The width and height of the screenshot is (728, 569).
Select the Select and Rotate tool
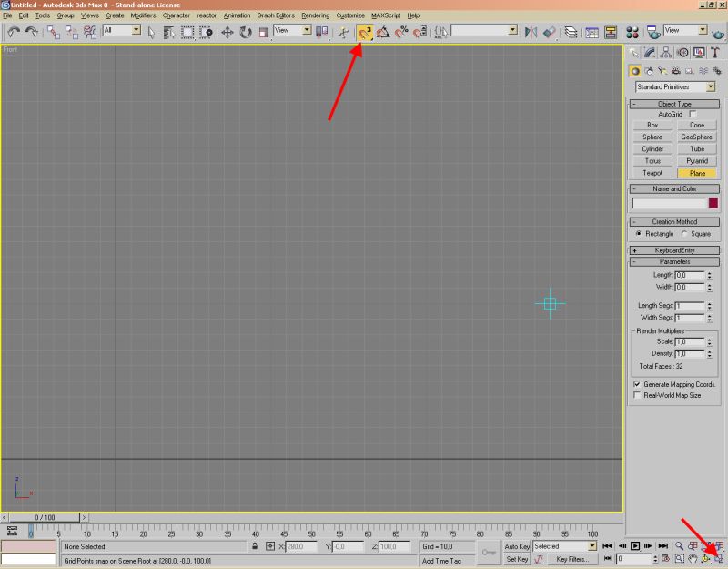point(247,32)
